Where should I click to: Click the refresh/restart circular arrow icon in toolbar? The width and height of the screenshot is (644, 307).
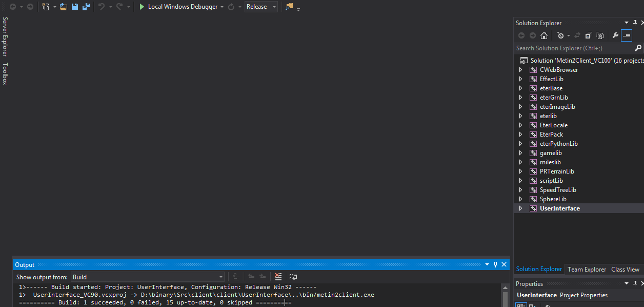point(231,7)
